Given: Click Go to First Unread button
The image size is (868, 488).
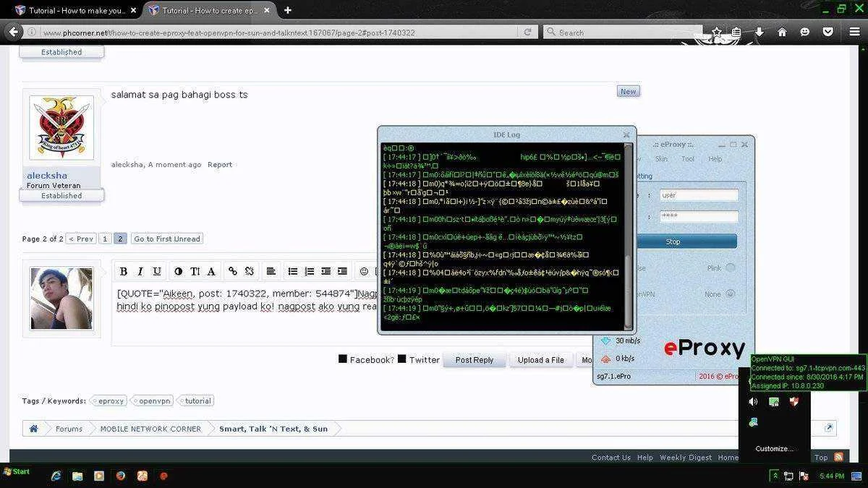Looking at the screenshot, I should [x=167, y=239].
